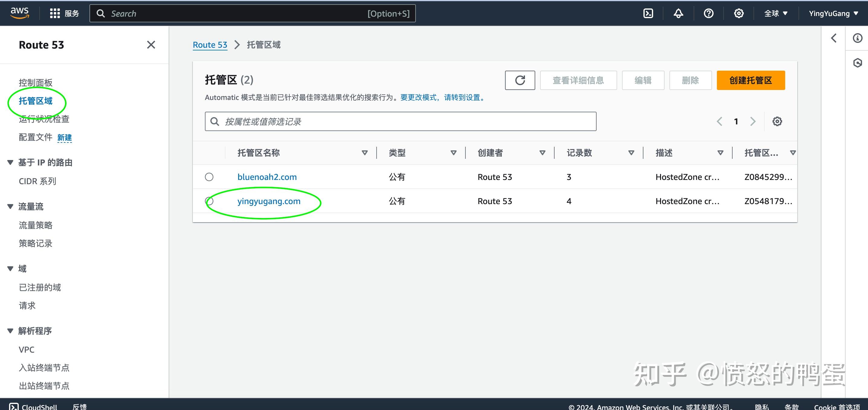Sort by 托管区 ID column

(793, 153)
